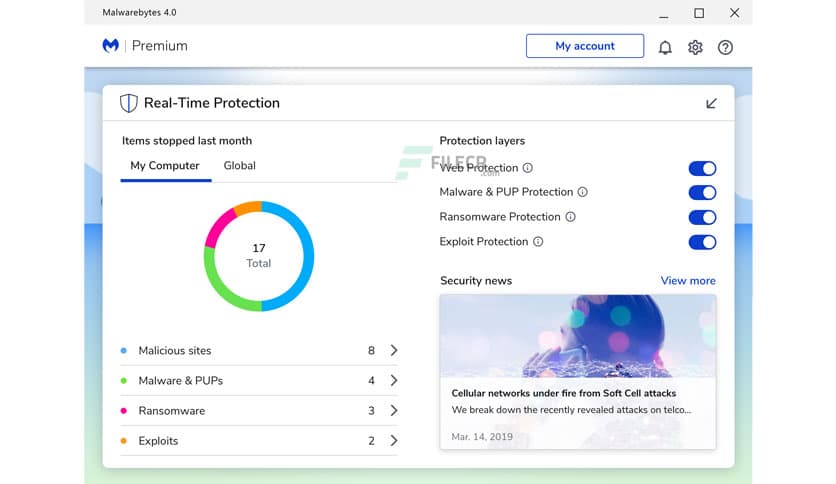836x484 pixels.
Task: Click the blue Malicious sites dot
Action: click(124, 351)
